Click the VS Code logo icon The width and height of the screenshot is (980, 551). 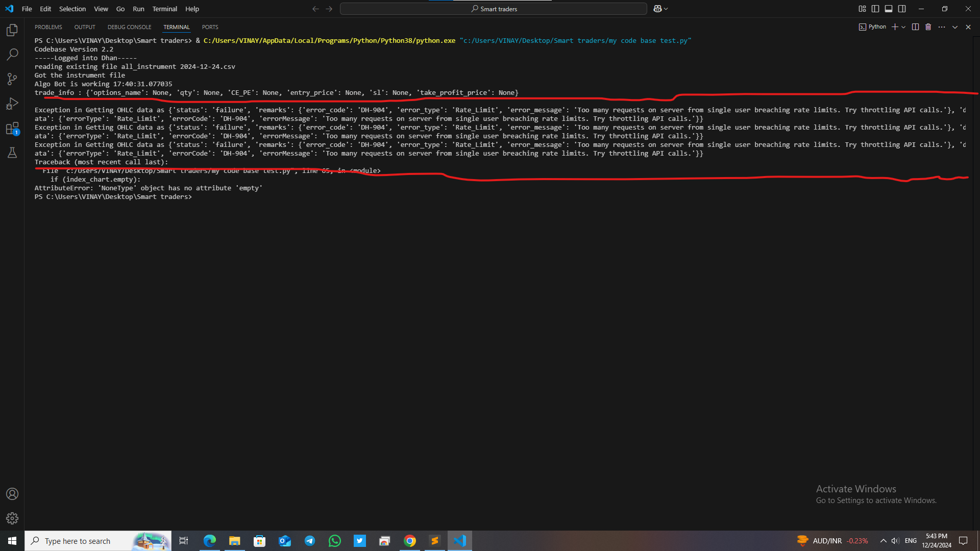coord(9,9)
